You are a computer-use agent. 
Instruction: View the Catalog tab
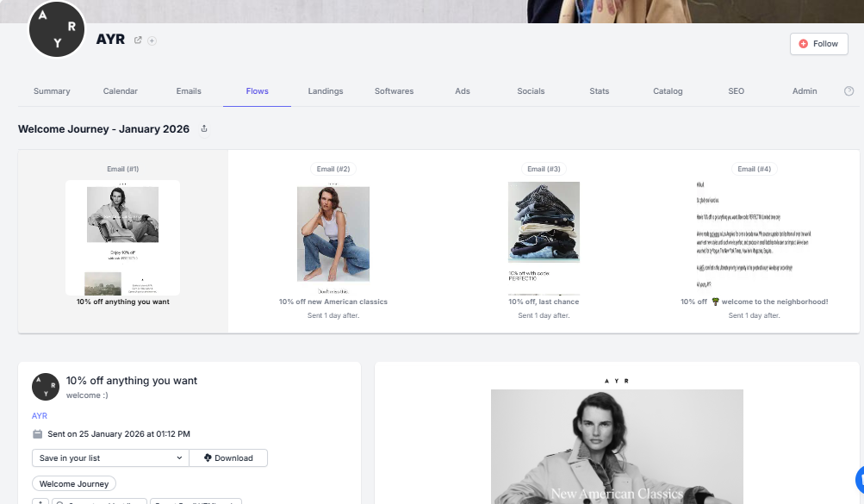point(668,91)
